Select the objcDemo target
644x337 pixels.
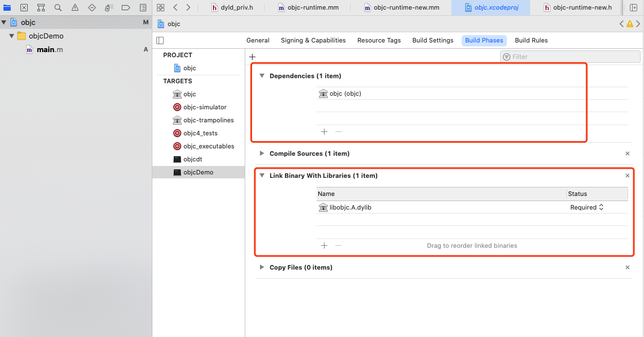[198, 172]
